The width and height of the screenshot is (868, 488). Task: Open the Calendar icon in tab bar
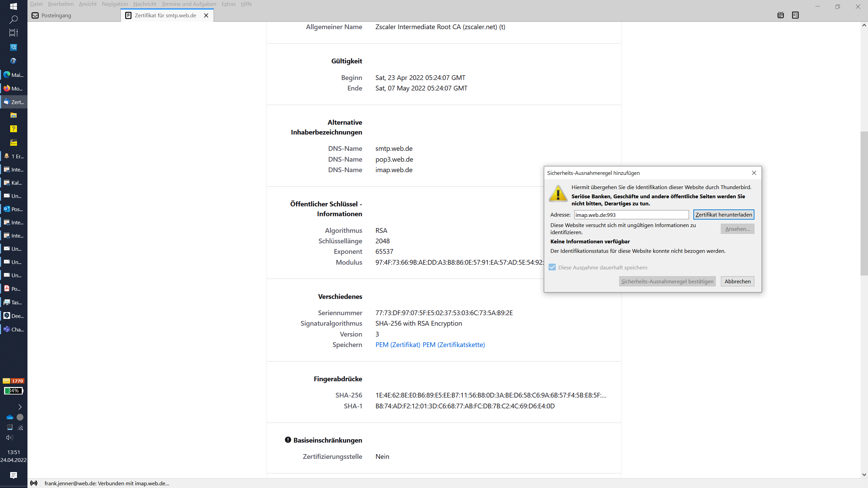781,15
